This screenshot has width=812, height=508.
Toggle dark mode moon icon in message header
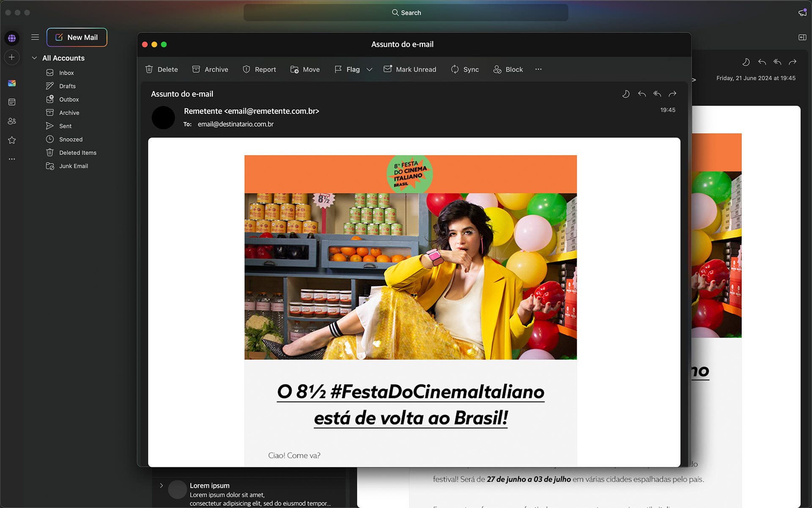(626, 94)
